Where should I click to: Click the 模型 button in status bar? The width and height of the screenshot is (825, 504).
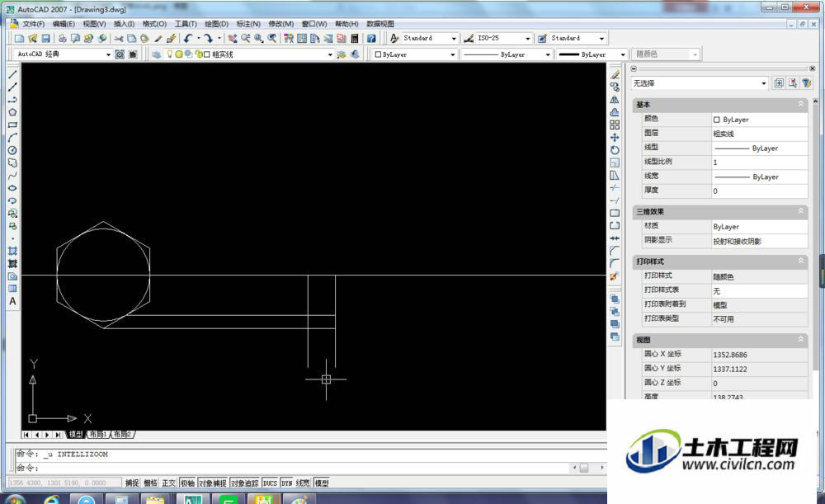322,483
